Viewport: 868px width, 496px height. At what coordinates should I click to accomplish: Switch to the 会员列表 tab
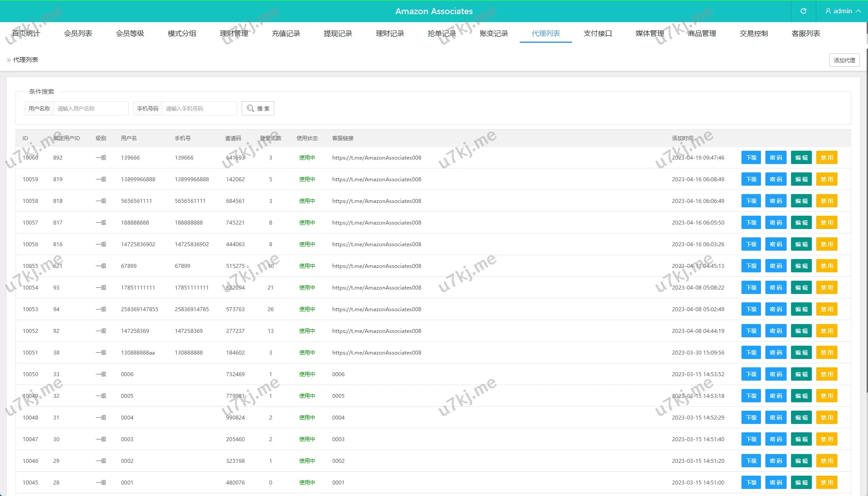click(78, 34)
